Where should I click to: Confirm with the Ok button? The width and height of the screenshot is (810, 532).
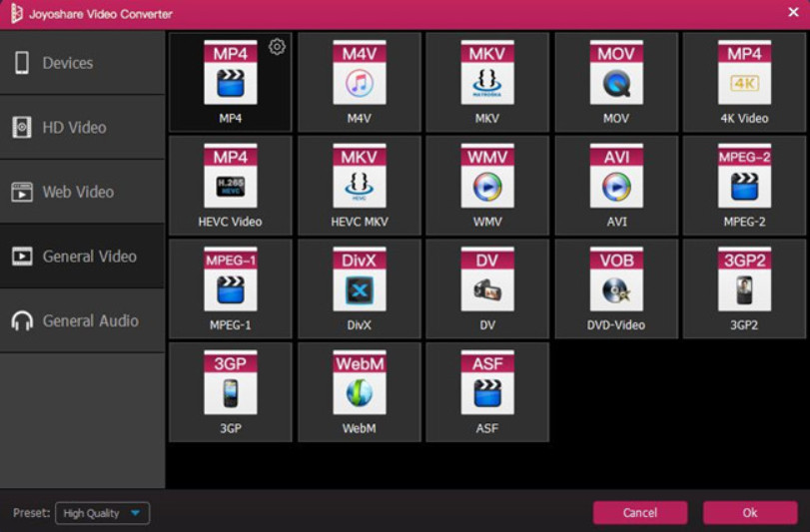750,513
